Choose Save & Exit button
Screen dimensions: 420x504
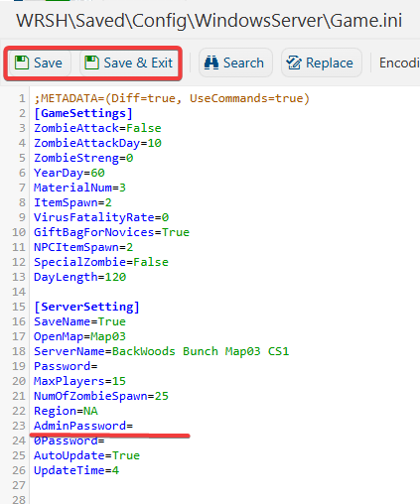(129, 63)
